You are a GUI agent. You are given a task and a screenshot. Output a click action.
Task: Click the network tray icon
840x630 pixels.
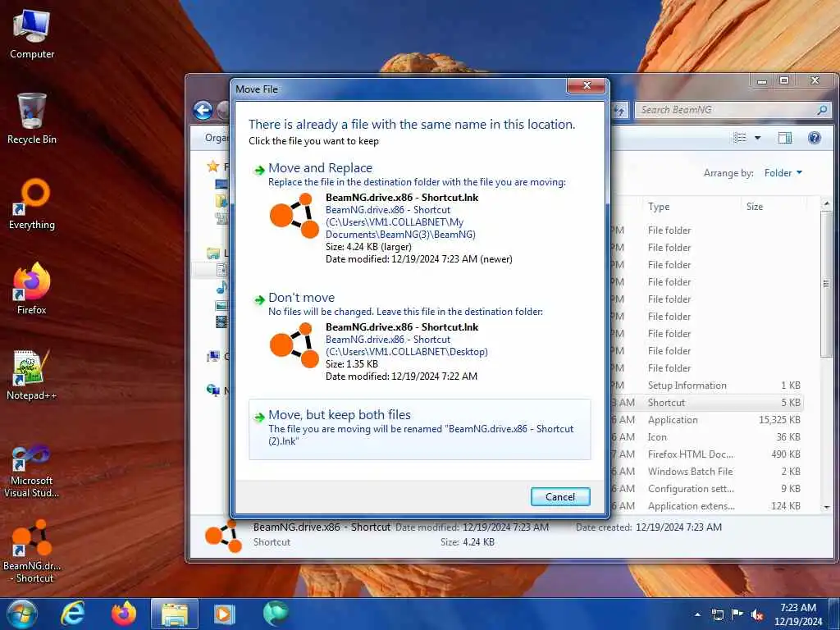click(717, 614)
